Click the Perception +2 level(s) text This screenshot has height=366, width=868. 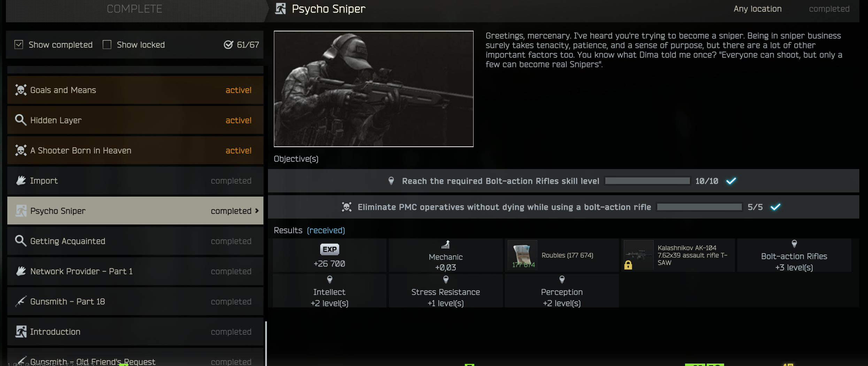[x=562, y=298]
